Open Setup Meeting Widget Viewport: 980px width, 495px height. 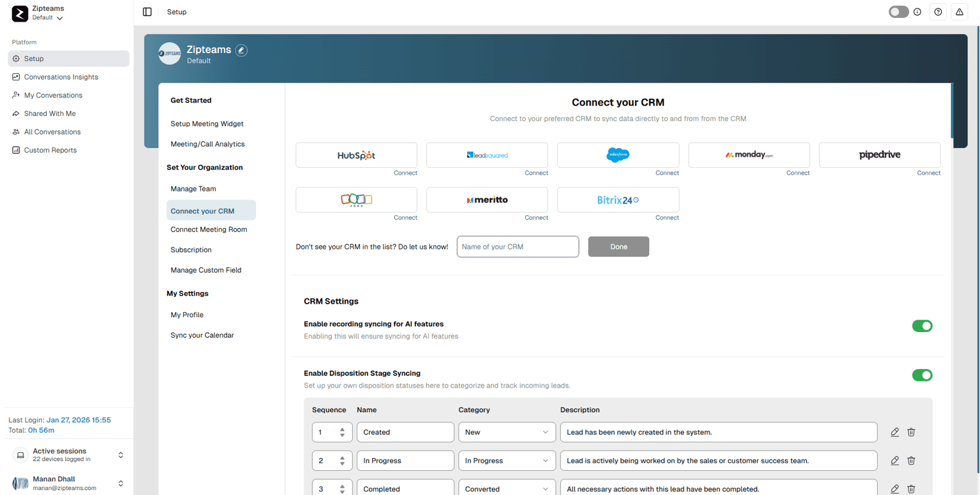(x=207, y=123)
